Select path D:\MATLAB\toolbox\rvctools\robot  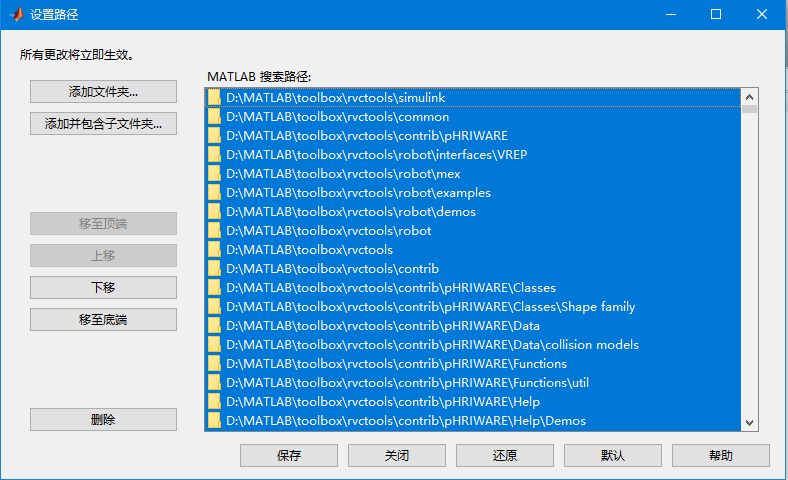(473, 231)
